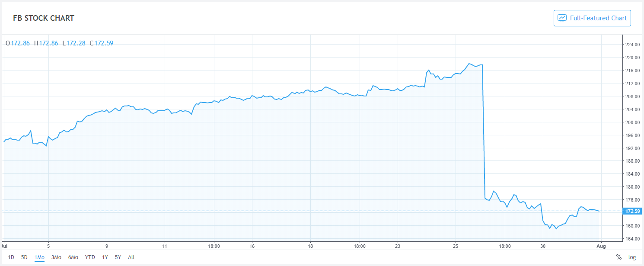Choose the 1Y time range

coord(105,257)
